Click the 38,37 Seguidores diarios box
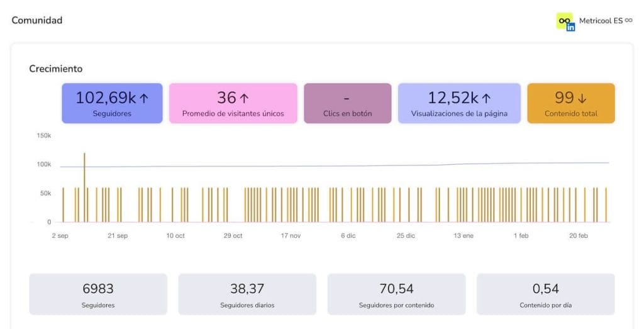 247,294
